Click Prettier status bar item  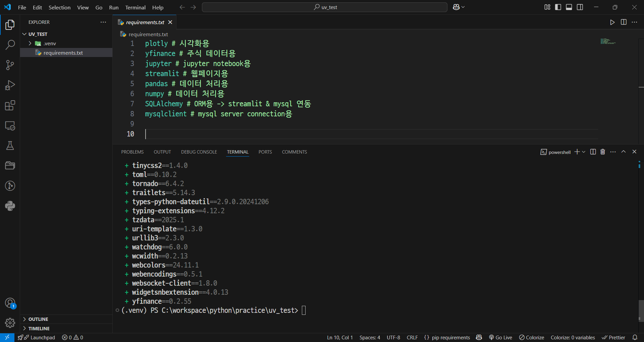(613, 337)
